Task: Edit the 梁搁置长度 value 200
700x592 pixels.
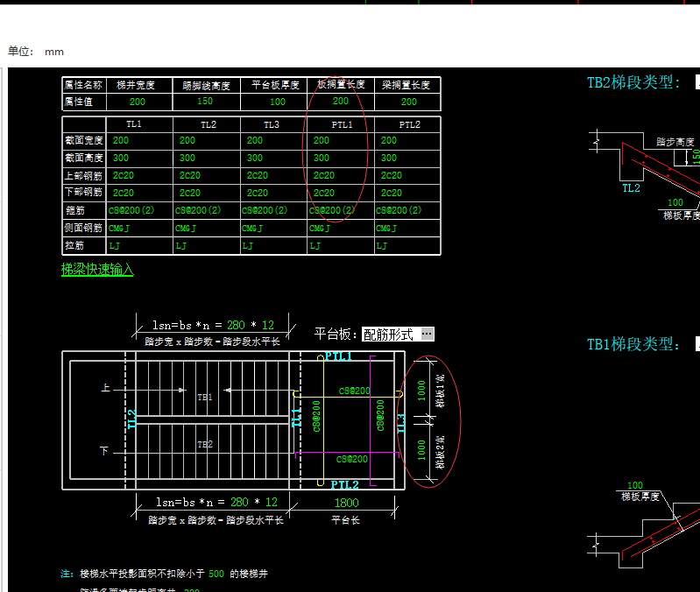Action: (x=408, y=102)
